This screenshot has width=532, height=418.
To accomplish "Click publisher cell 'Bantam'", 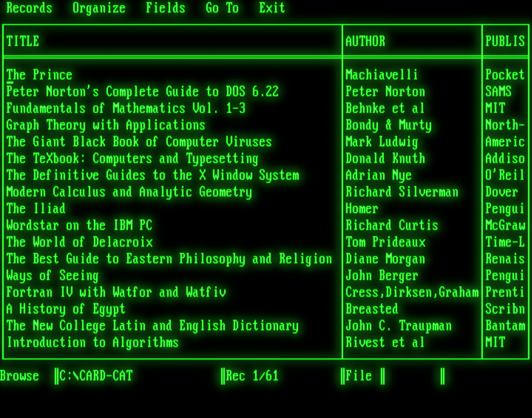I will (505, 326).
